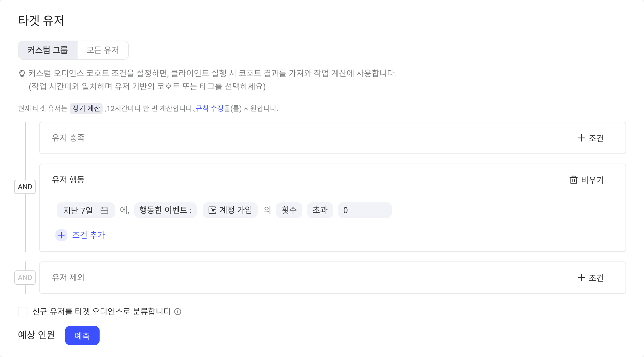Click the plus icon in 유저 제외 row
The height and width of the screenshot is (357, 644).
[581, 278]
